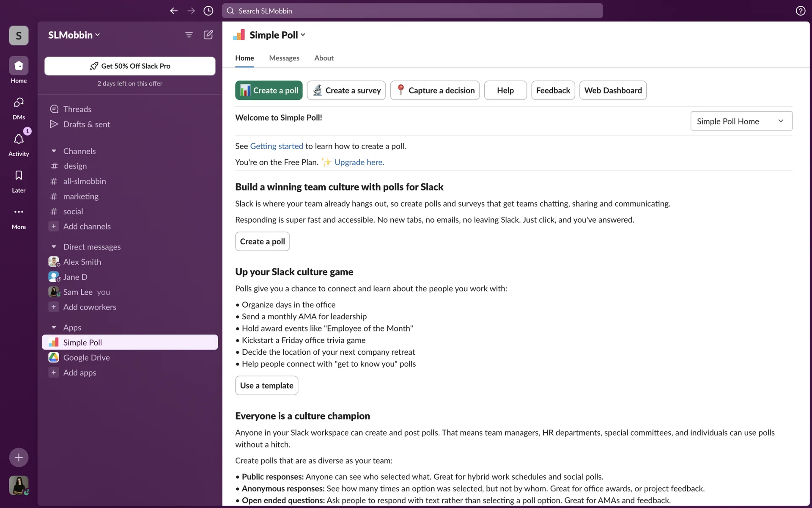Collapse the Channels section
Screen dimensions: 812x508
pos(54,151)
